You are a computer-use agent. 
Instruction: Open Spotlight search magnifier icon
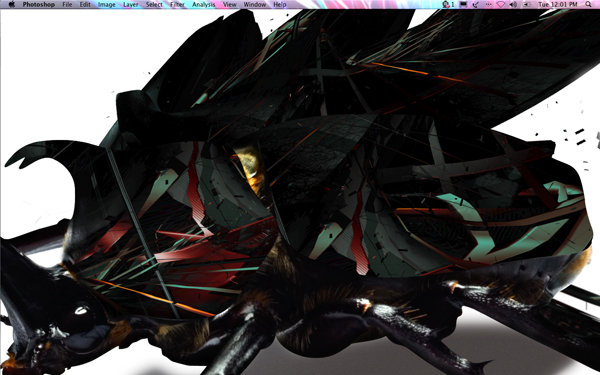[x=588, y=4]
